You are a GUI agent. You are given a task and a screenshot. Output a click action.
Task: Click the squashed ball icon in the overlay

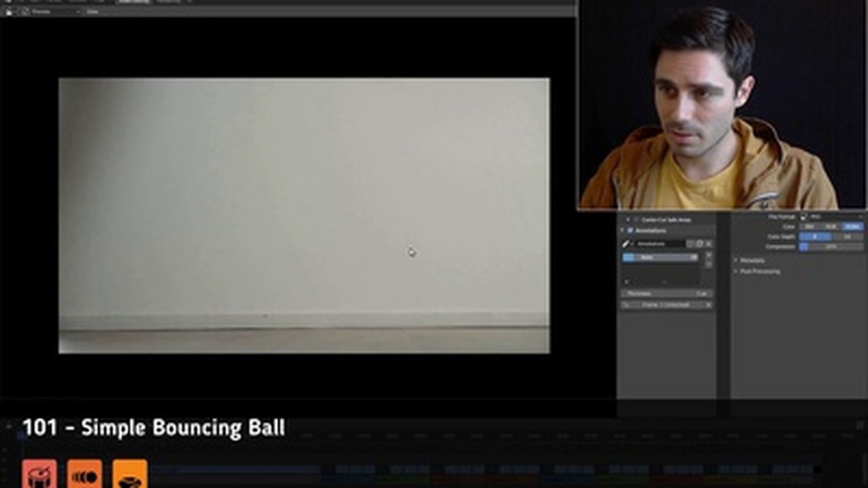[x=130, y=474]
